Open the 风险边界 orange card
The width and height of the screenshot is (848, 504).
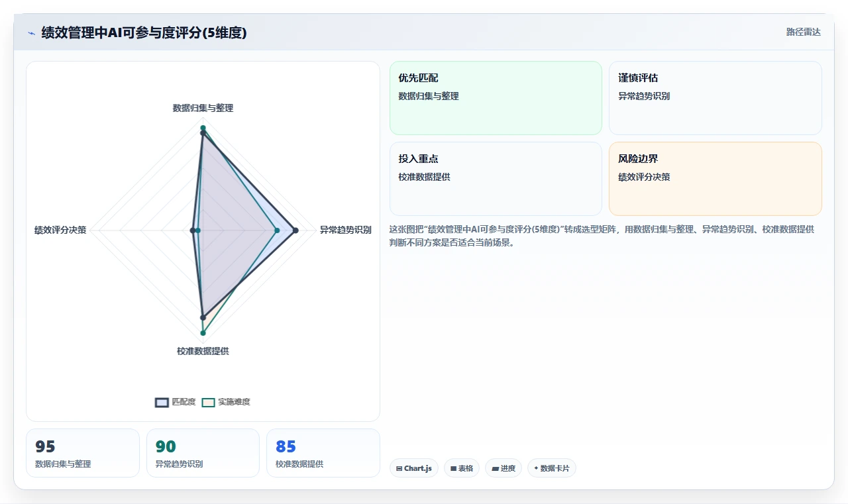(715, 179)
